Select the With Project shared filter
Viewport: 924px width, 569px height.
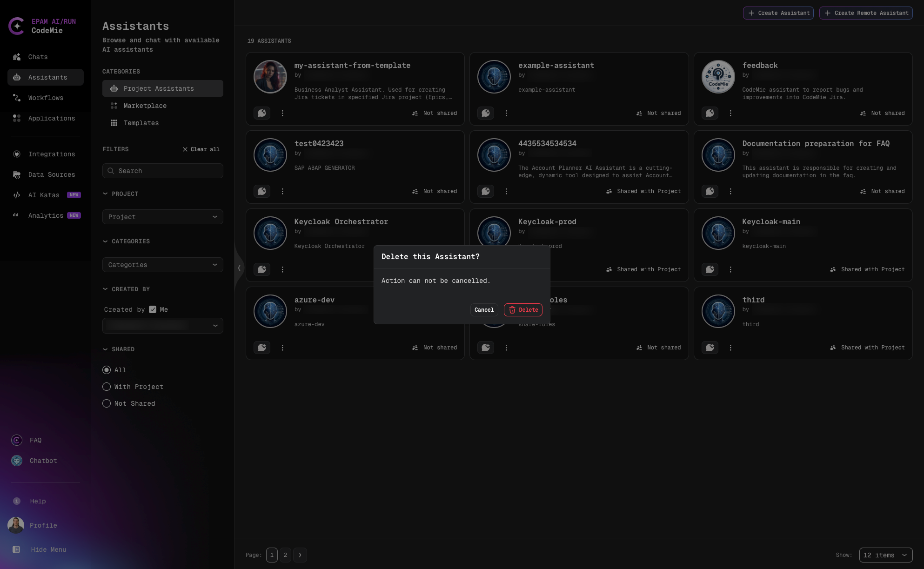tap(107, 387)
